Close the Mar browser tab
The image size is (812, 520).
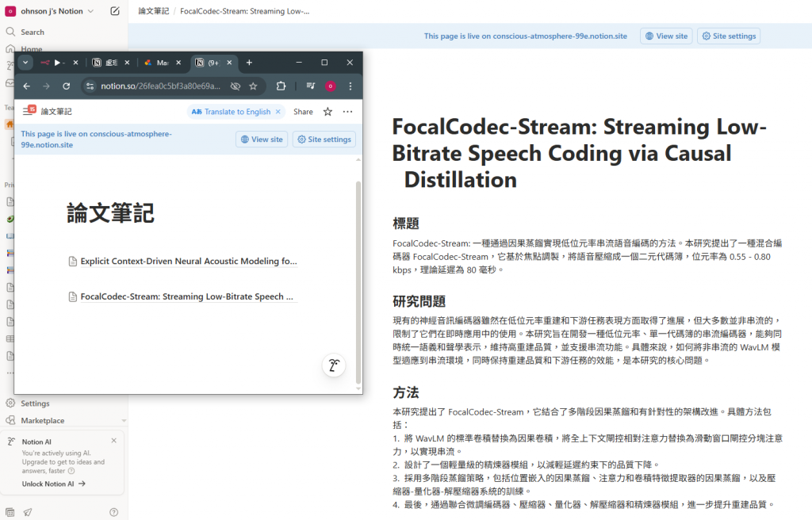(x=178, y=63)
